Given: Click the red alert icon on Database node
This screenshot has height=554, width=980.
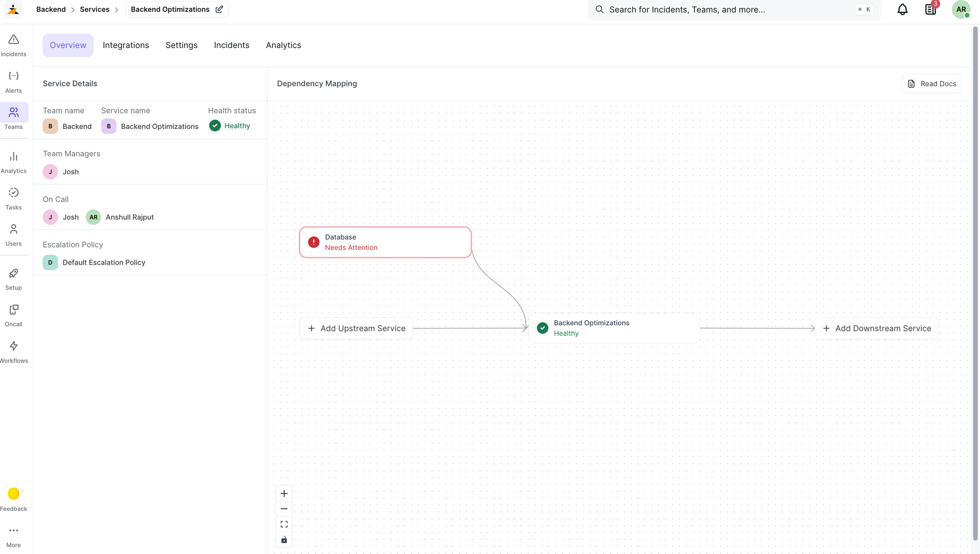Looking at the screenshot, I should click(x=314, y=242).
